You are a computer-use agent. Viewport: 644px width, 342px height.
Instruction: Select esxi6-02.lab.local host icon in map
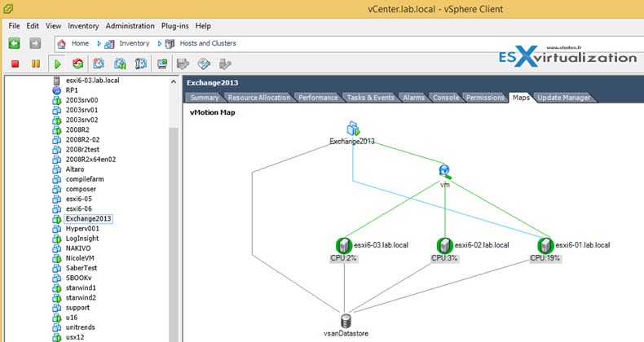[x=444, y=245]
